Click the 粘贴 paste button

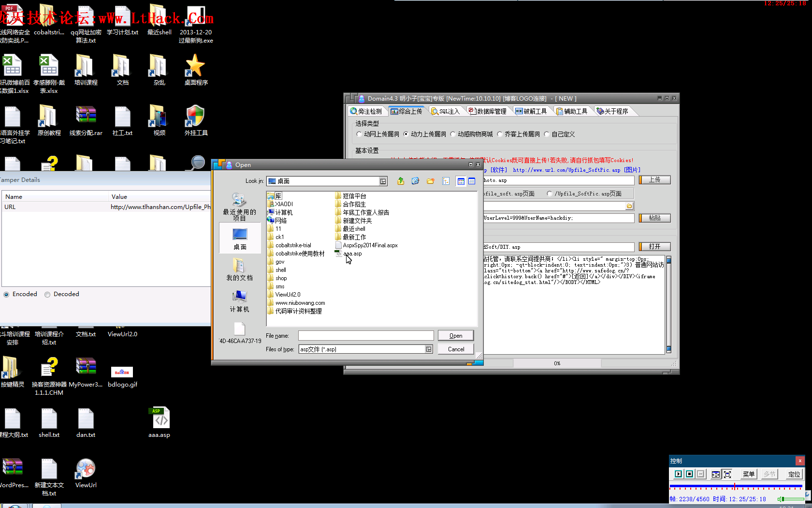655,218
